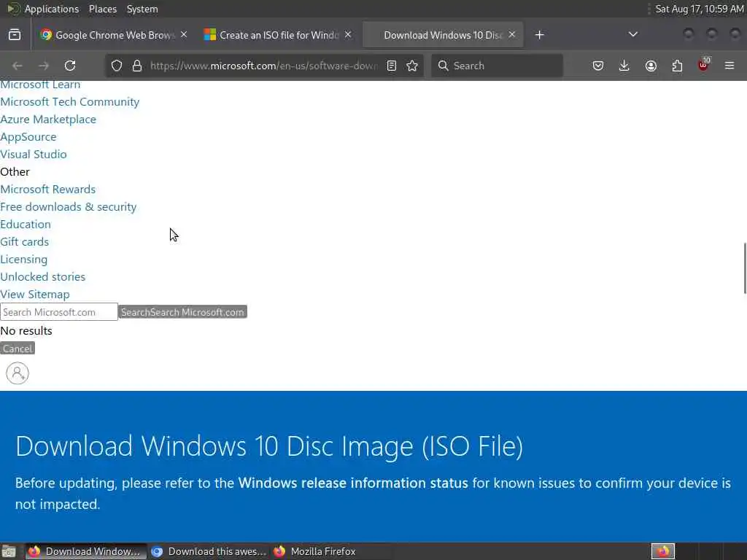Open the View Sitemap link
This screenshot has width=747, height=560.
click(35, 295)
